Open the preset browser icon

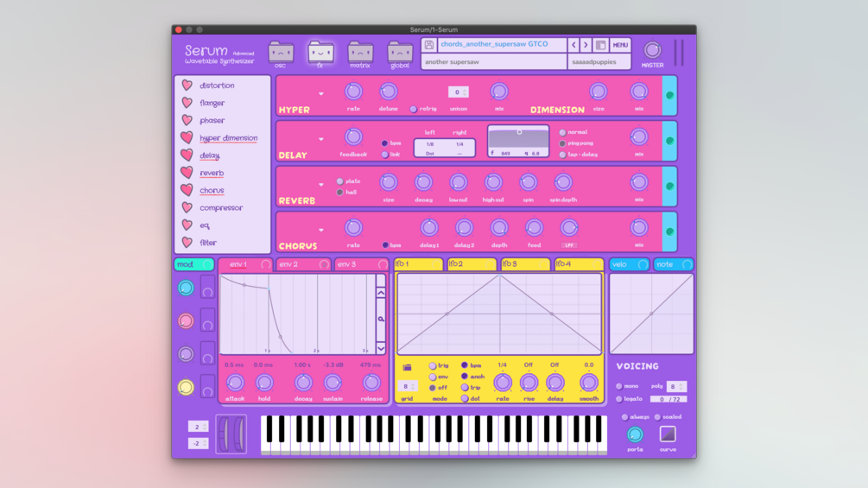tap(600, 45)
